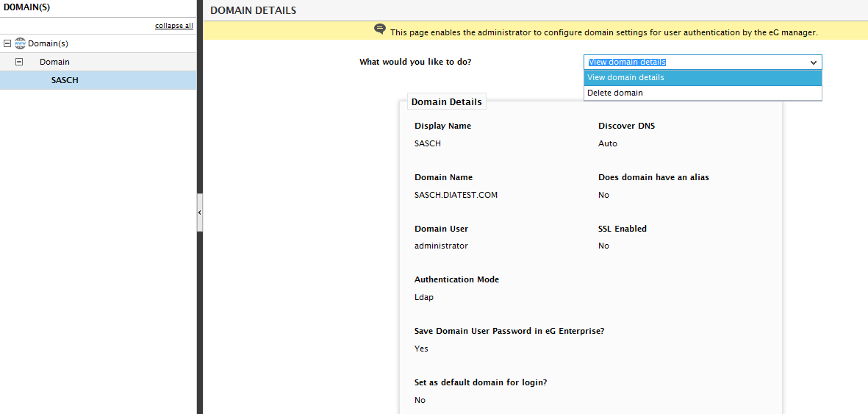Click the administrator user value
The image size is (868, 414).
pyautogui.click(x=441, y=246)
